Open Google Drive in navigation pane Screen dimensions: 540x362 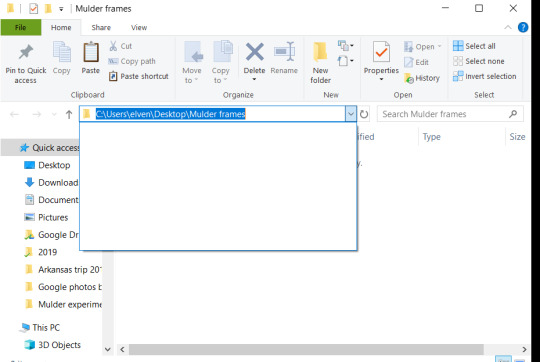tap(51, 235)
